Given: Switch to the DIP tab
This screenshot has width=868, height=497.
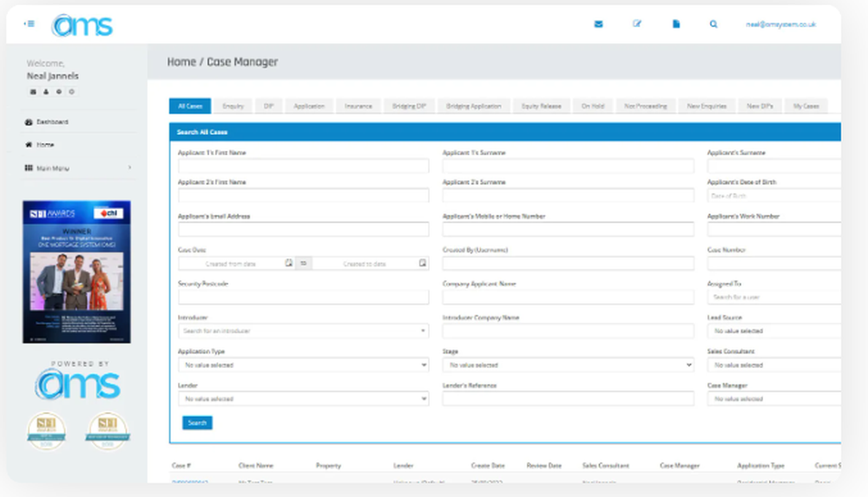Looking at the screenshot, I should pos(268,106).
